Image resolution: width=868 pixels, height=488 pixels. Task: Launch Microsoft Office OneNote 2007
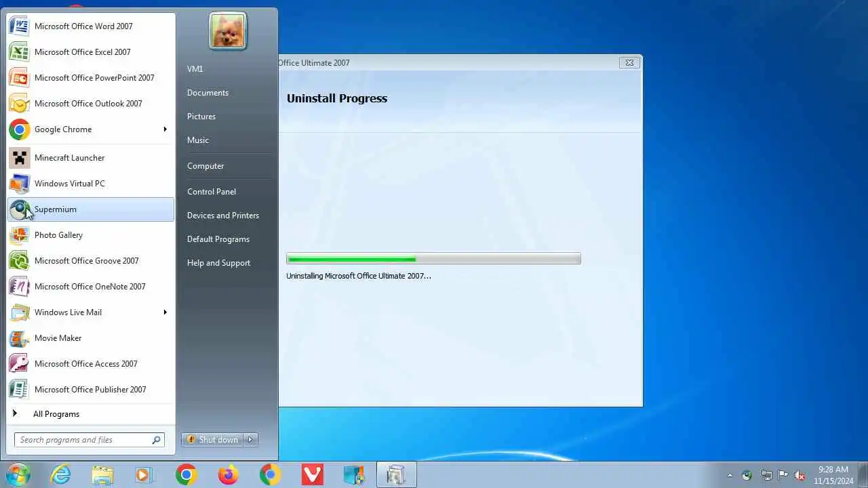(90, 287)
